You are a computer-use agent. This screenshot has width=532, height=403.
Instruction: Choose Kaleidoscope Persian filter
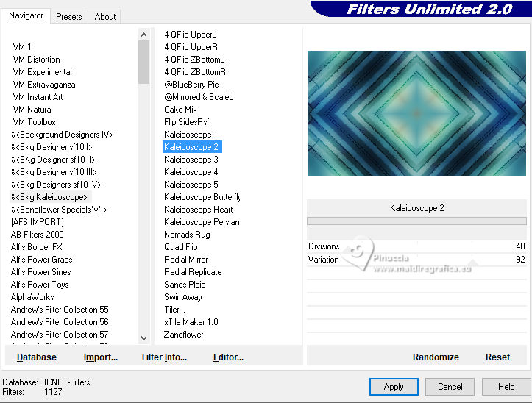point(202,223)
